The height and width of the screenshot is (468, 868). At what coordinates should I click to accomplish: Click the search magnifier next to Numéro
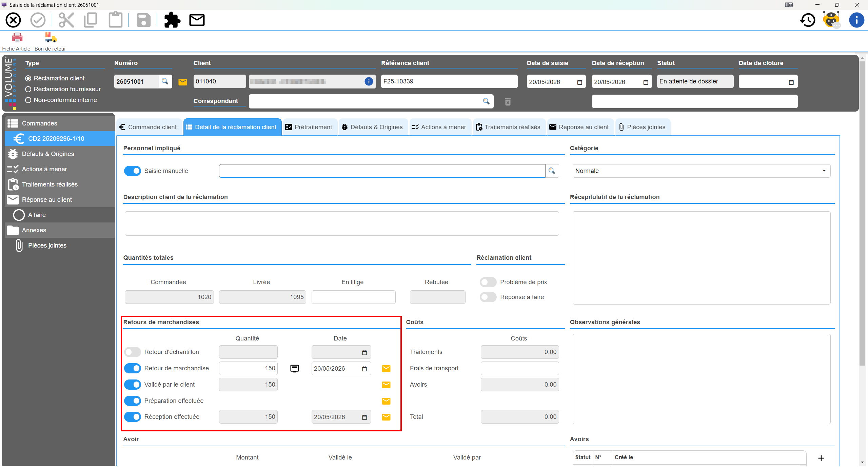click(165, 81)
